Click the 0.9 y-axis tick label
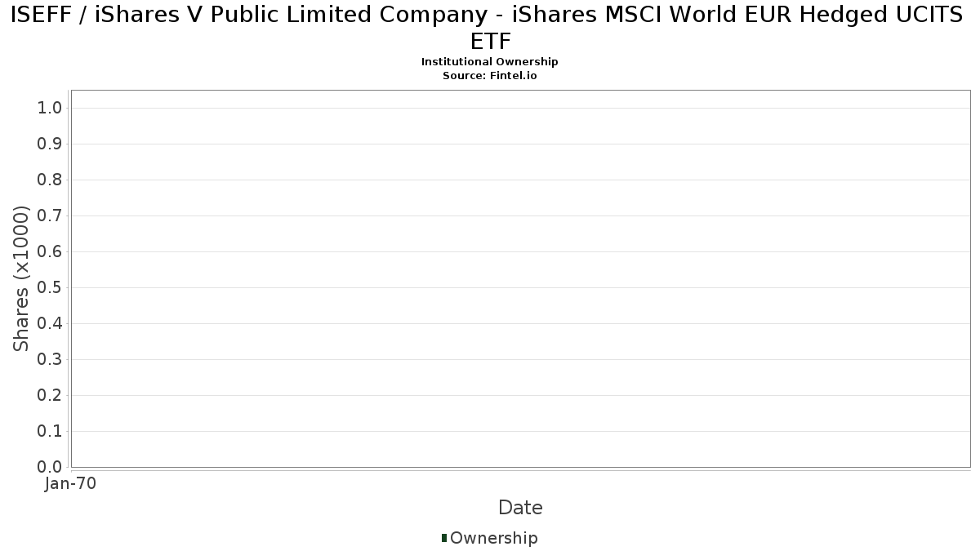The height and width of the screenshot is (551, 980). (51, 144)
